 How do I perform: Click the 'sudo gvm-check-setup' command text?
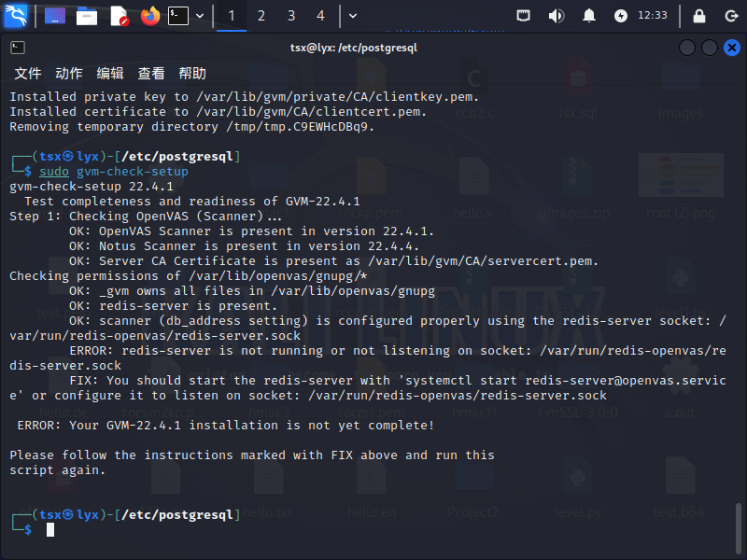click(113, 172)
